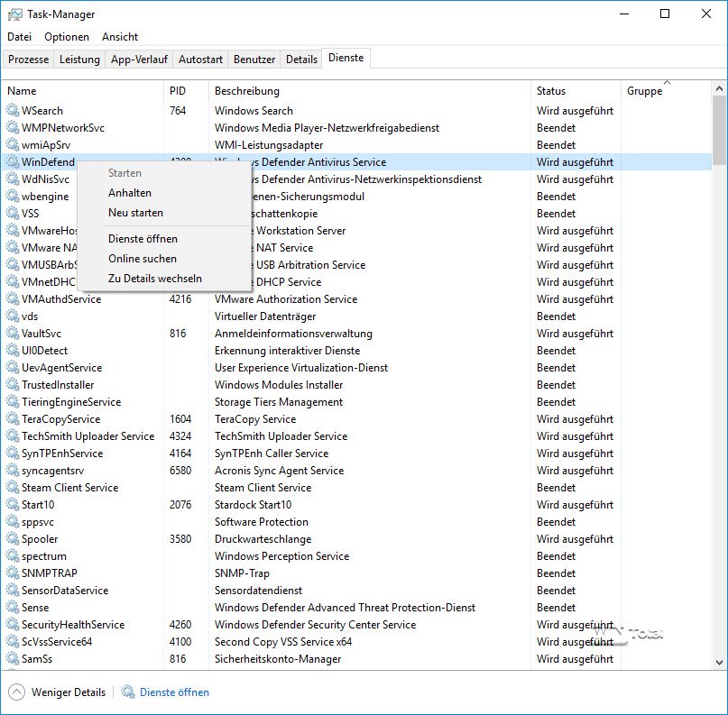Choose Neu starten from context menu
Viewport: 728px width, 715px height.
tap(135, 213)
